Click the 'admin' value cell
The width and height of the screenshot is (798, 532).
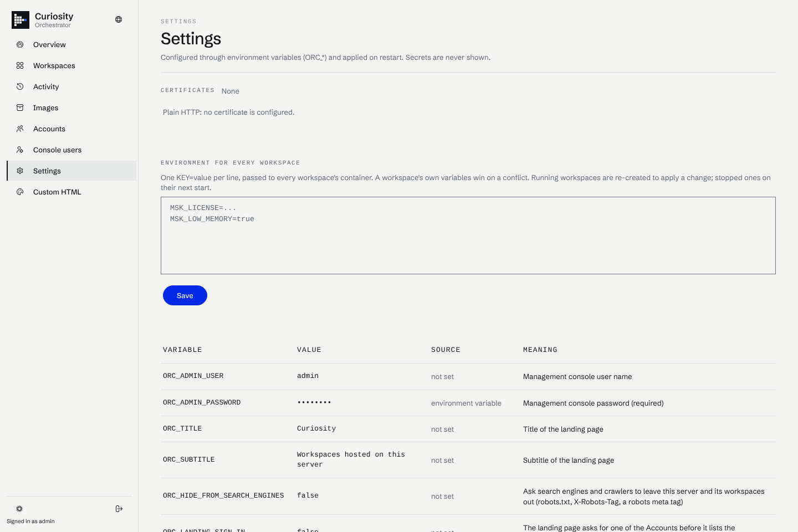tap(308, 376)
